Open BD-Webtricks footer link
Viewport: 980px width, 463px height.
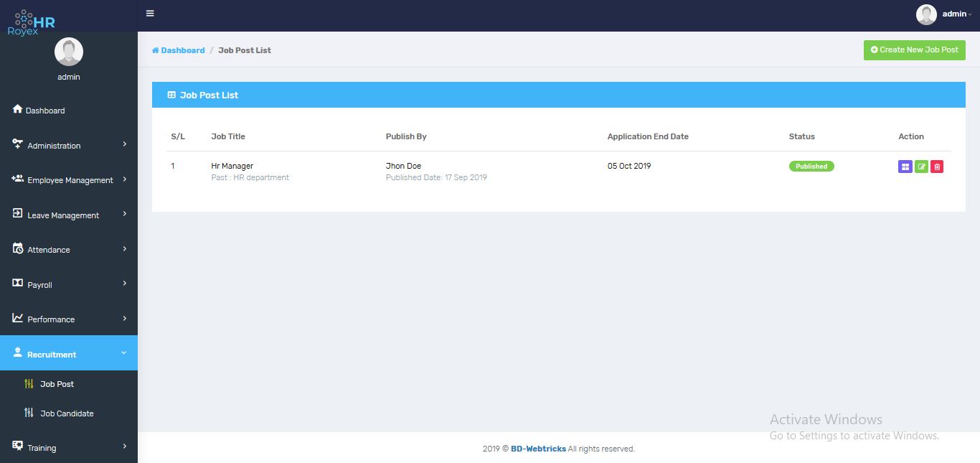tap(538, 449)
